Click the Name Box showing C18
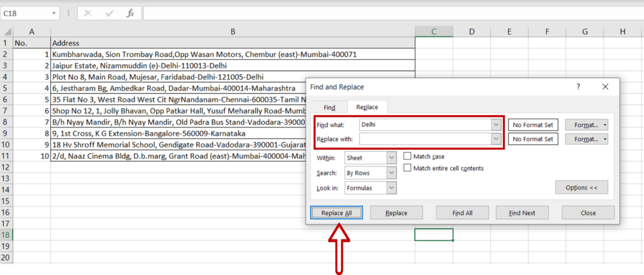644x275 pixels. point(25,14)
